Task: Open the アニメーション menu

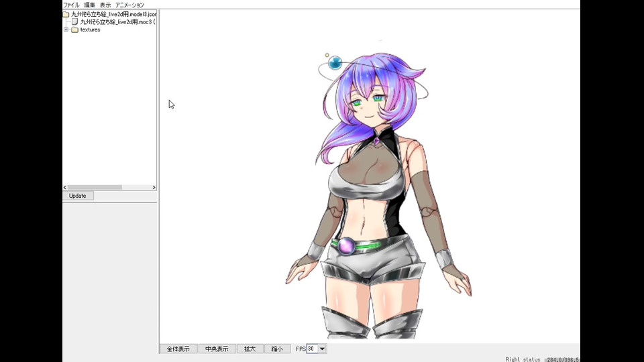Action: (x=129, y=5)
